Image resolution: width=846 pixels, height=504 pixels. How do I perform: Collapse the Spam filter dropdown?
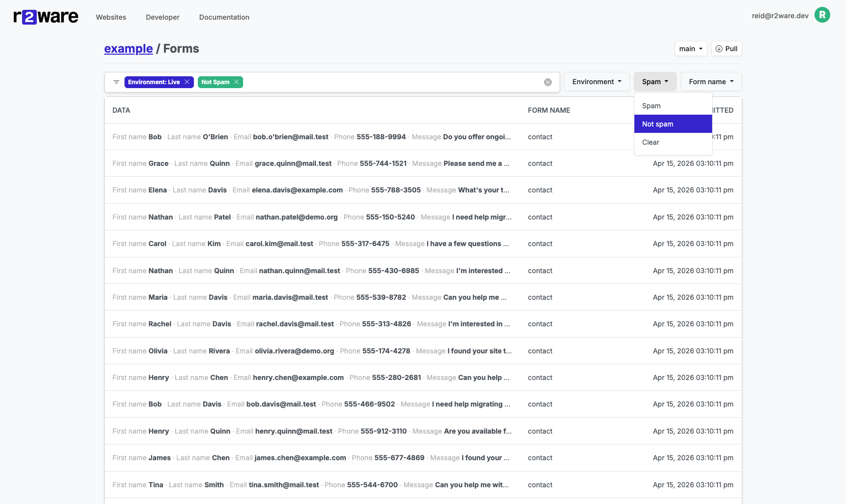click(655, 82)
